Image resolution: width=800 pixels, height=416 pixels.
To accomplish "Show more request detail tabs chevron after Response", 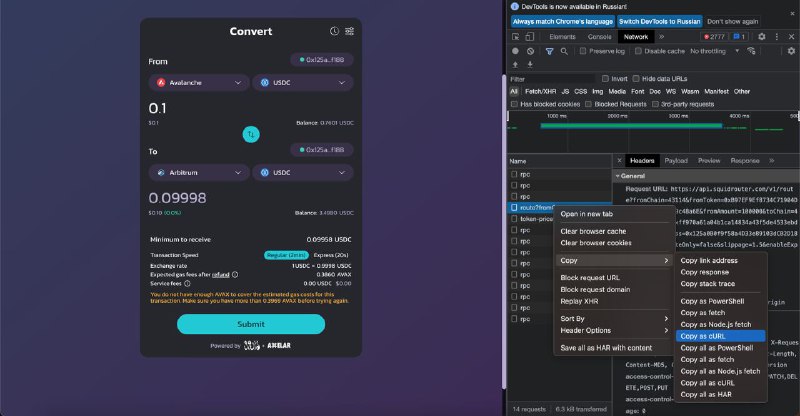I will click(771, 160).
